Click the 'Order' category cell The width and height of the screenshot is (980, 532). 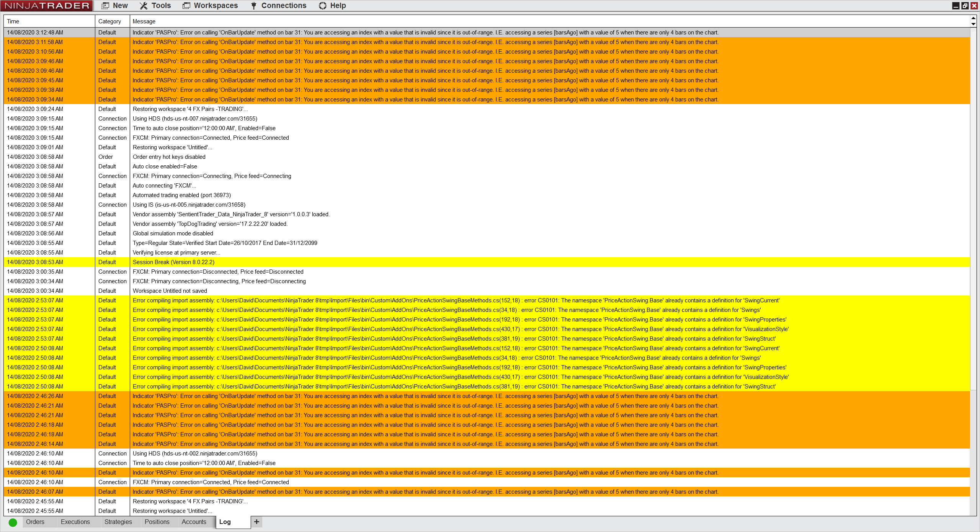105,157
